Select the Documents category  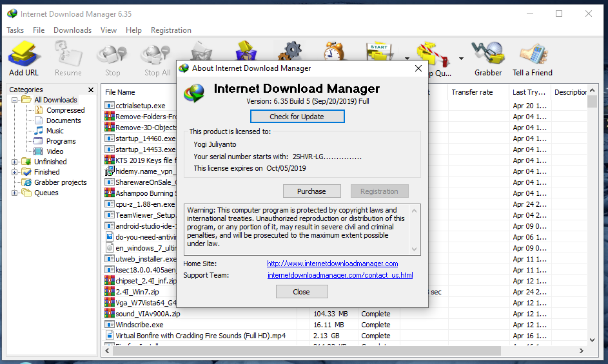point(64,120)
